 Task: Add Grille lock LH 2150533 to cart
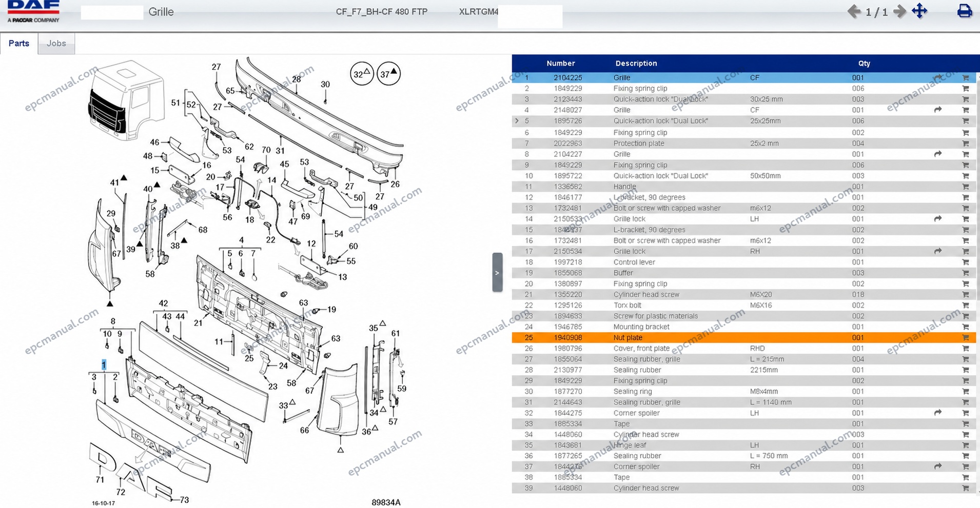965,219
